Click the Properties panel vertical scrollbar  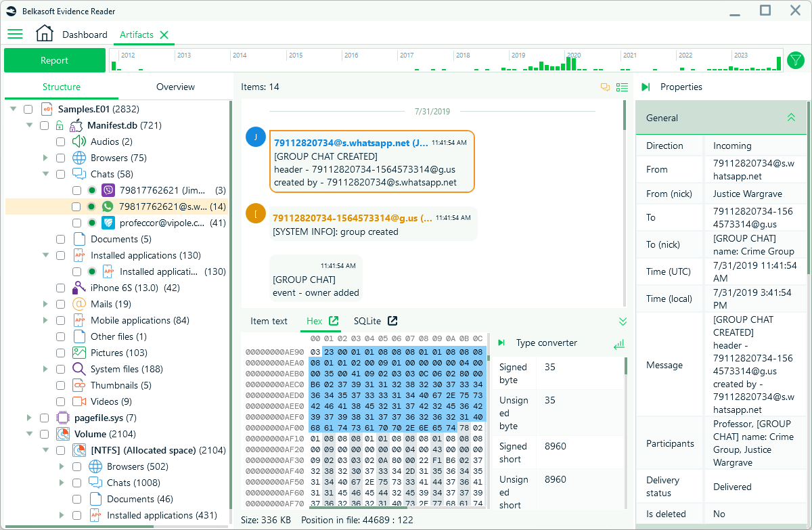pyautogui.click(x=808, y=190)
